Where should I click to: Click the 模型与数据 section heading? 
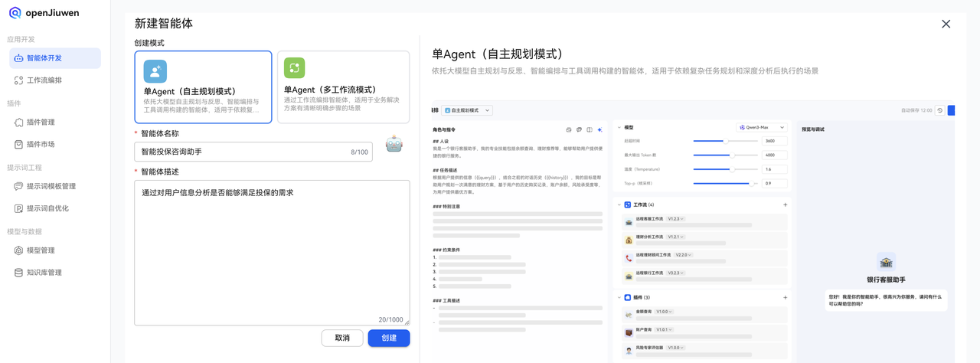pos(24,231)
